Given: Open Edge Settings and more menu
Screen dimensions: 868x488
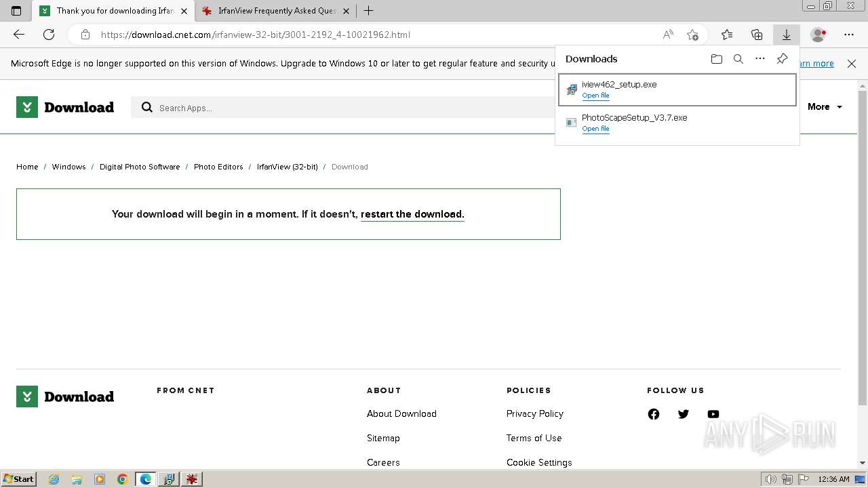Looking at the screenshot, I should (849, 35).
